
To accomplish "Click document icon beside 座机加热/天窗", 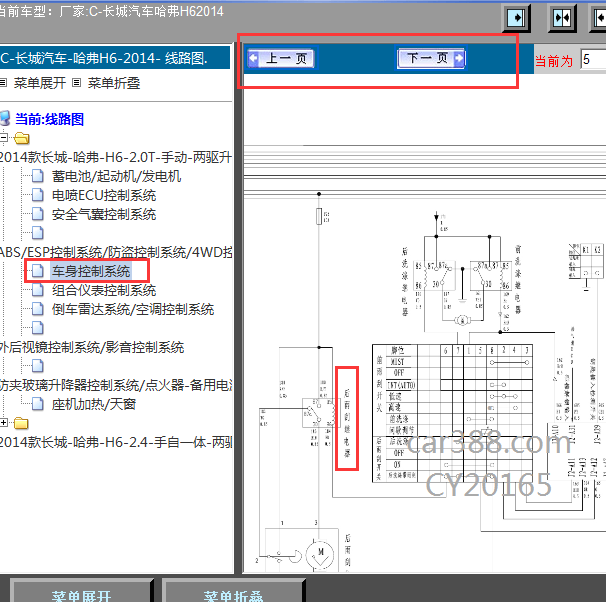I will point(37,404).
